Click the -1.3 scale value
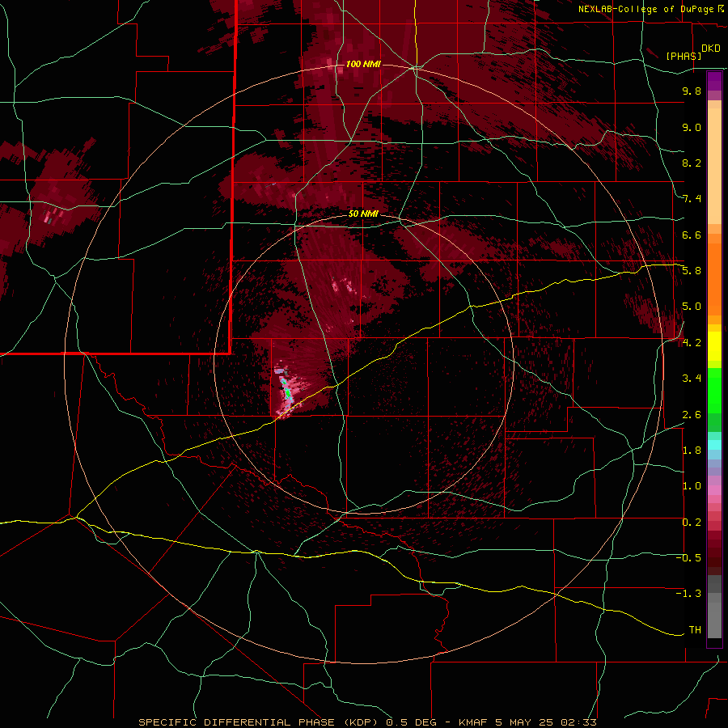728x728 pixels. [688, 594]
